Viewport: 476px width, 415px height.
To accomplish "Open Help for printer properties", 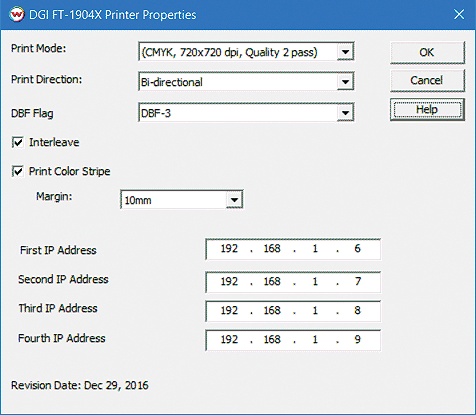I will click(427, 109).
